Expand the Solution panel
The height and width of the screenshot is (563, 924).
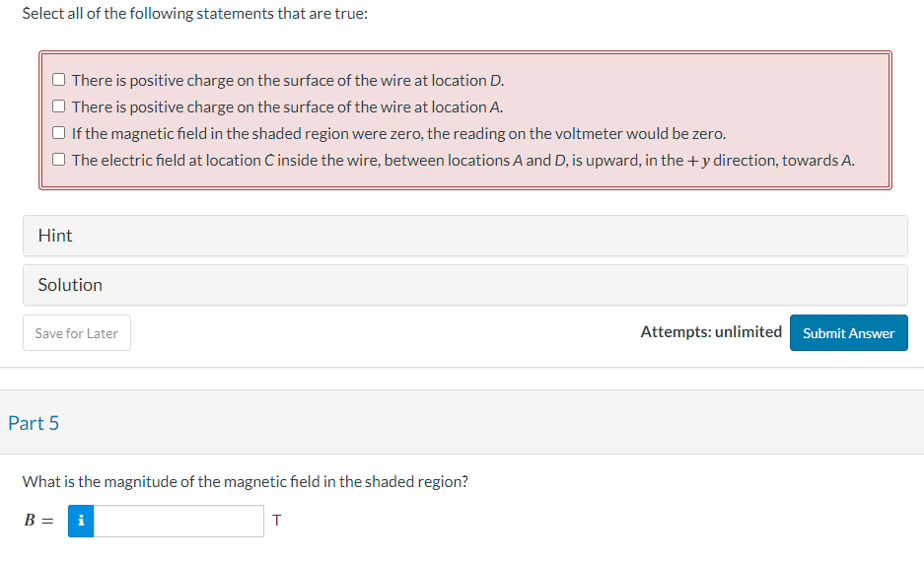click(464, 285)
